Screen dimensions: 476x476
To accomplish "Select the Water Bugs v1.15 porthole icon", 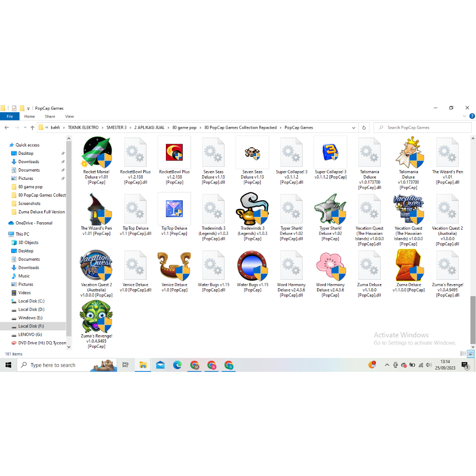I will pyautogui.click(x=252, y=266).
